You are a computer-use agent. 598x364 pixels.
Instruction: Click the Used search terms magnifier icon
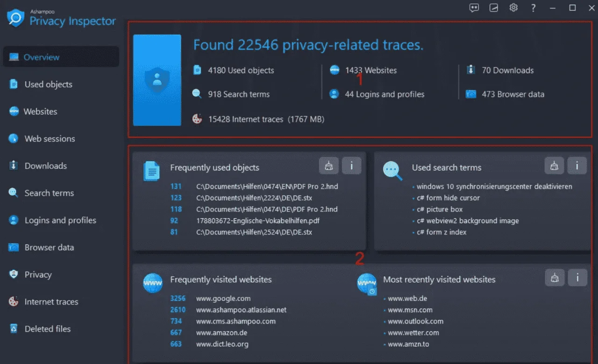[392, 171]
